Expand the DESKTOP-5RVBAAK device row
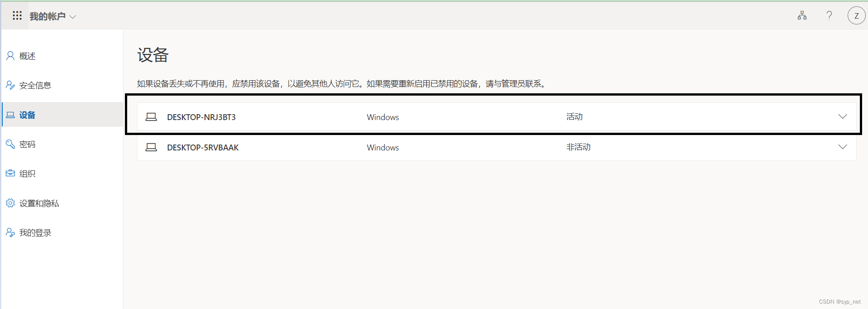The height and width of the screenshot is (309, 868). pyautogui.click(x=842, y=147)
